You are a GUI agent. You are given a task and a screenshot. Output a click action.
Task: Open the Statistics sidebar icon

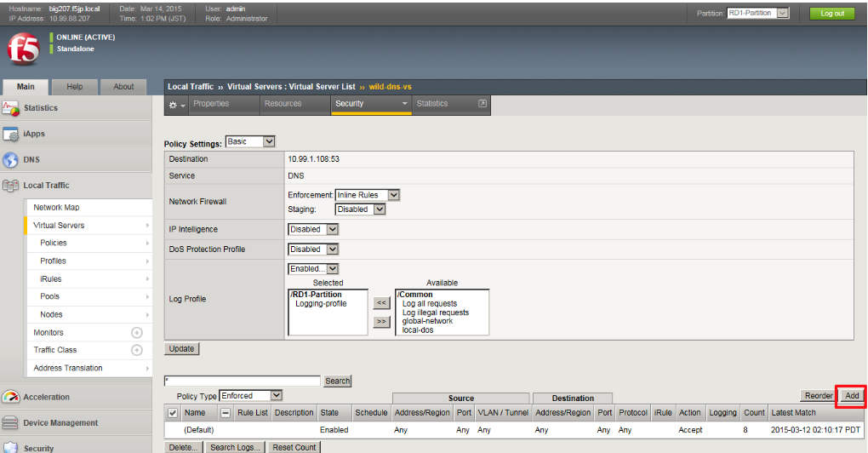click(x=10, y=108)
